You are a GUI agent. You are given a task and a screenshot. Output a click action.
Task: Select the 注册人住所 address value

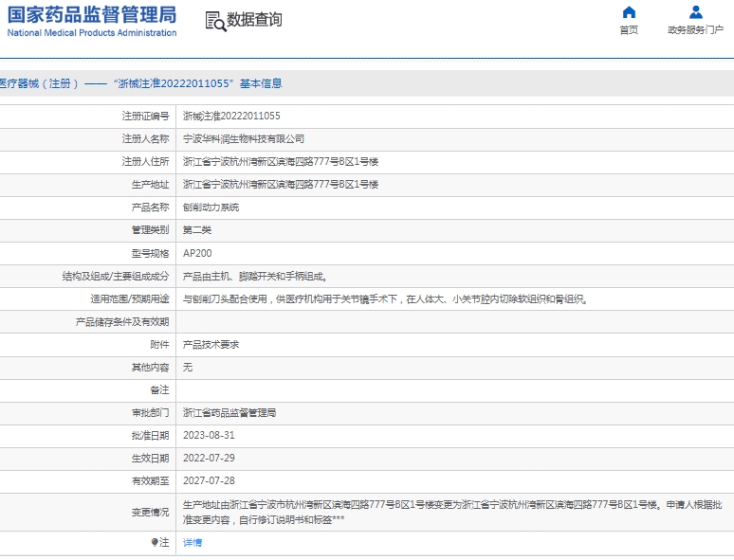point(281,162)
